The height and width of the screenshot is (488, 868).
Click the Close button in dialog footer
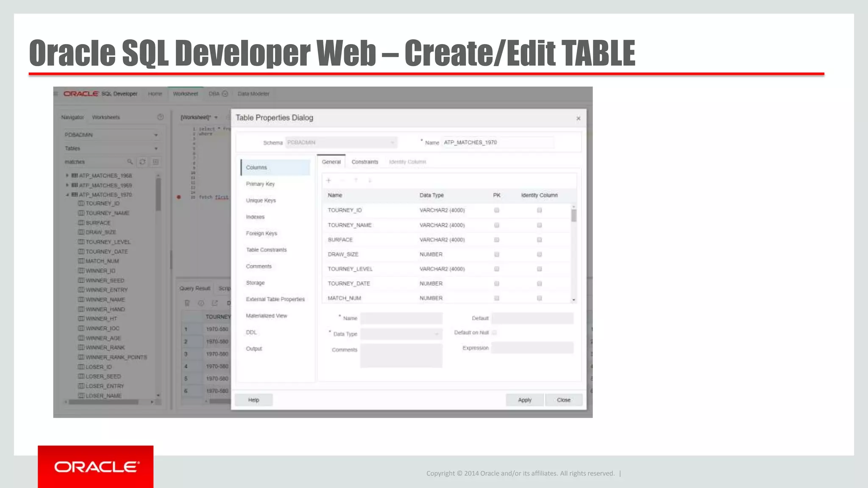564,400
